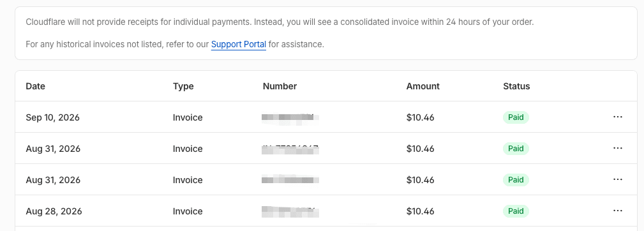Click the Support Portal link
This screenshot has height=231, width=644.
pos(239,44)
